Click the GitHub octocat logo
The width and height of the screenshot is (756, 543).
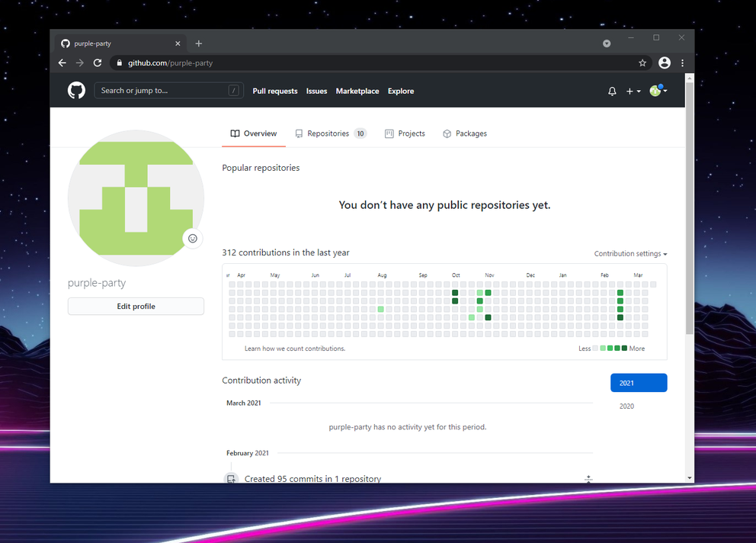[x=76, y=90]
